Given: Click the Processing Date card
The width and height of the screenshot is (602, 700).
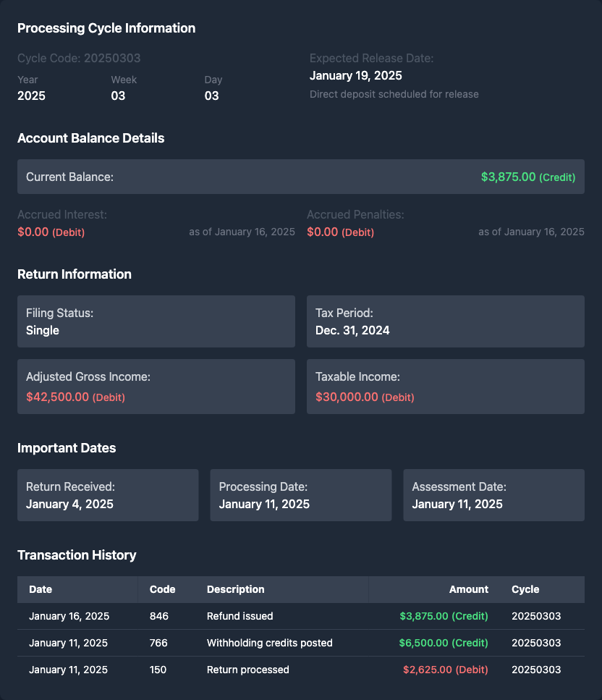Looking at the screenshot, I should pos(300,495).
